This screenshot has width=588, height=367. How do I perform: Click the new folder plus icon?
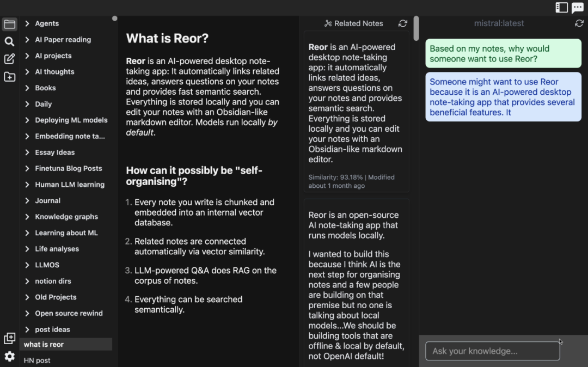(x=9, y=77)
